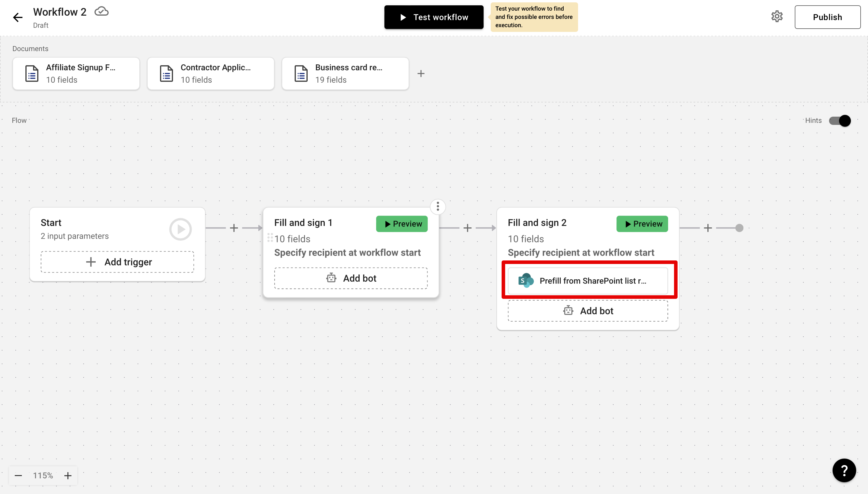Click the cloud sync status icon

(x=102, y=12)
